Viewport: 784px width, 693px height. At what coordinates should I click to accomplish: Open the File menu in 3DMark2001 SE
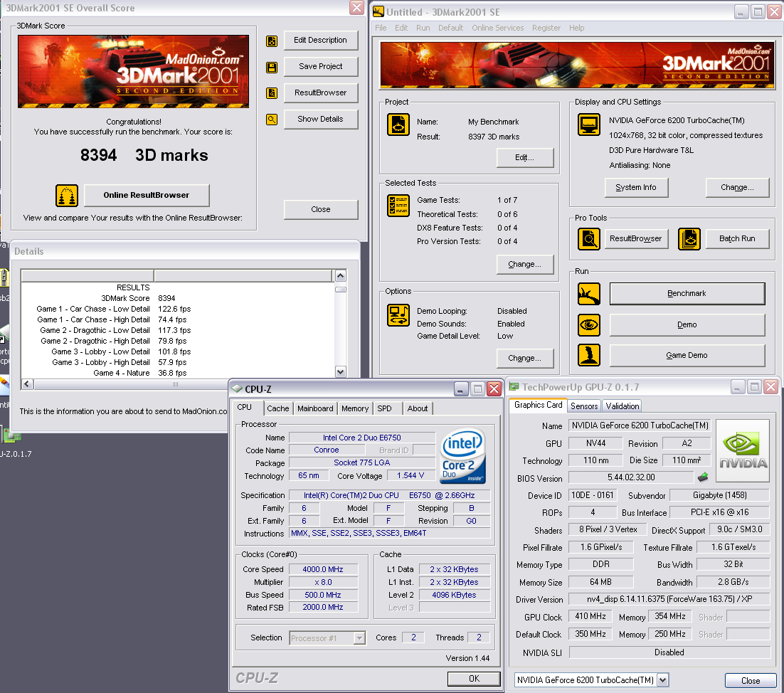pos(381,28)
